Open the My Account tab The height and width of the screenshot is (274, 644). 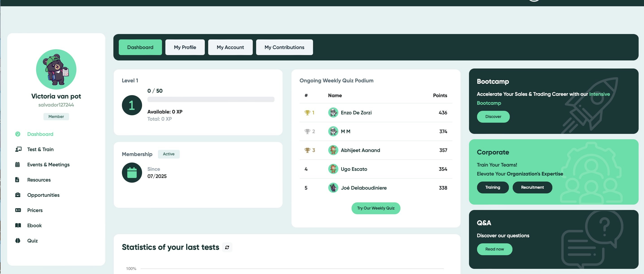coord(230,47)
